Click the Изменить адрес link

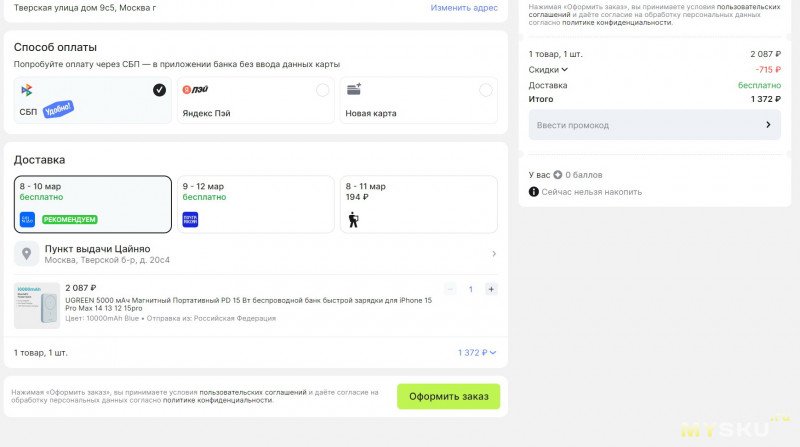pyautogui.click(x=463, y=7)
